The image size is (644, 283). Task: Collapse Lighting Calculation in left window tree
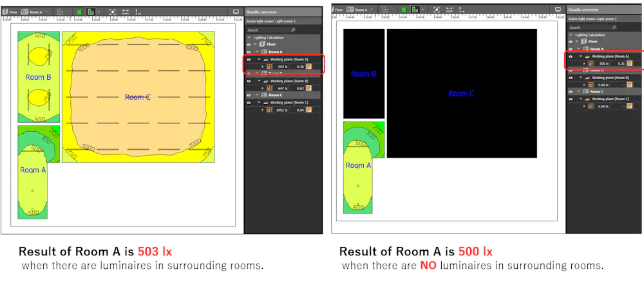[x=249, y=38]
